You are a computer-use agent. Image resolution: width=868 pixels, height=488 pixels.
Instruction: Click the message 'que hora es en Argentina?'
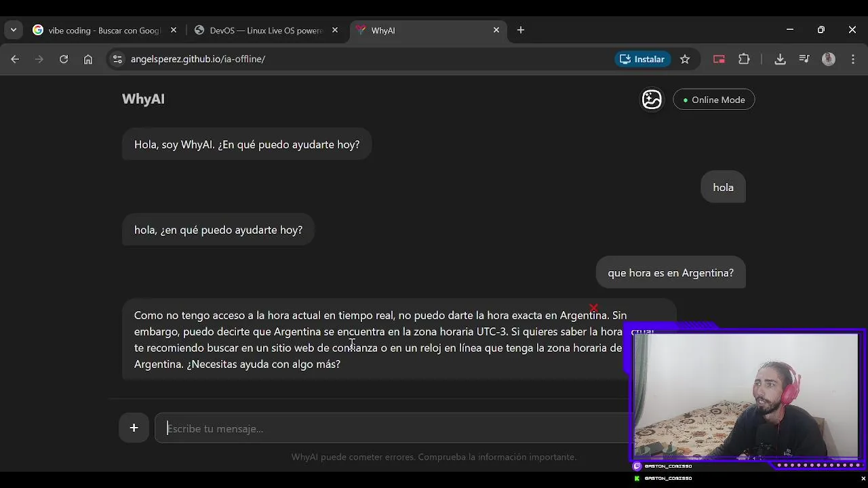[671, 273]
